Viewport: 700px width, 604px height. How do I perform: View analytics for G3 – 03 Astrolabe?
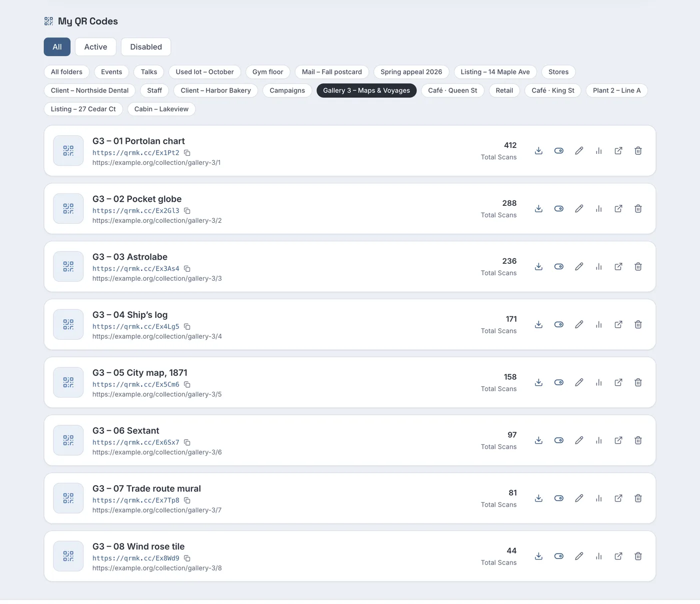click(x=598, y=267)
